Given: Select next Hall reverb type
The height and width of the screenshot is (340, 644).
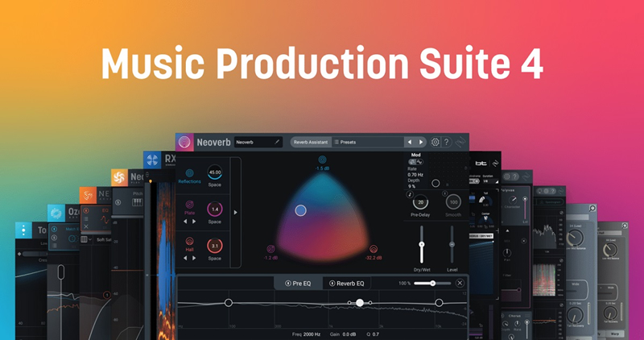Looking at the screenshot, I should click(x=194, y=258).
